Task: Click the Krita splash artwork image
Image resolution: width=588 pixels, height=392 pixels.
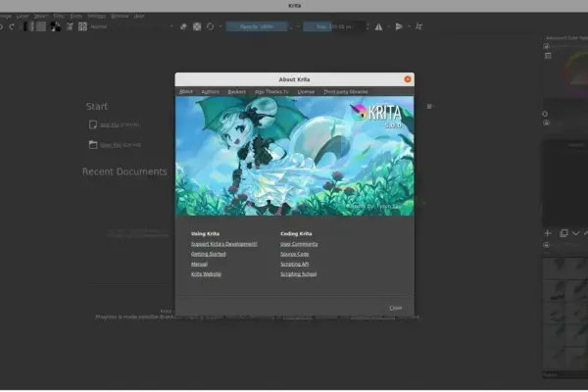Action: [295, 156]
